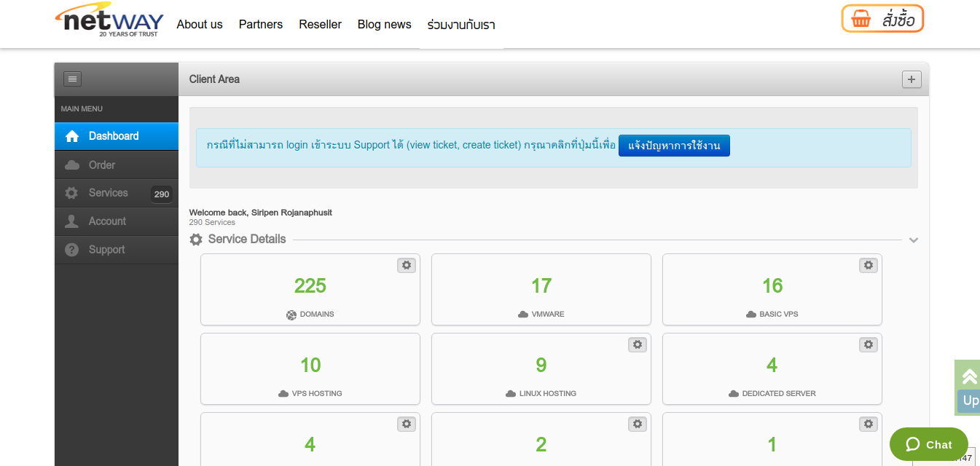This screenshot has width=980, height=466.
Task: Visit the Reseller page link
Action: coord(320,25)
